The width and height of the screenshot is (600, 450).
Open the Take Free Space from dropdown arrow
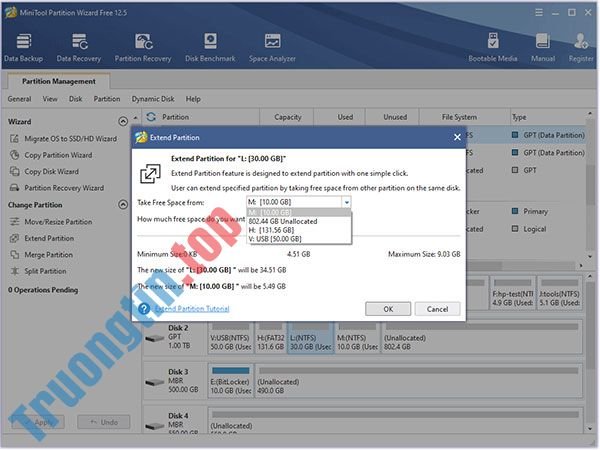click(x=346, y=202)
